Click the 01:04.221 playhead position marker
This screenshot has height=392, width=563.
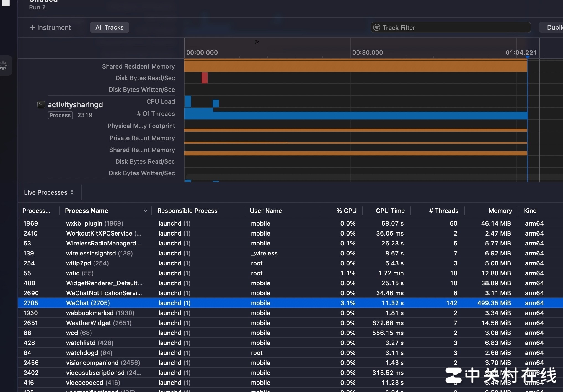click(528, 57)
